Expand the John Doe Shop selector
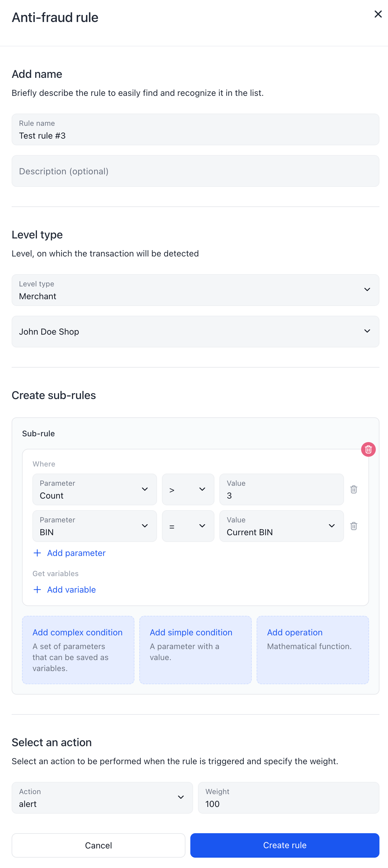The height and width of the screenshot is (868, 388). point(196,332)
